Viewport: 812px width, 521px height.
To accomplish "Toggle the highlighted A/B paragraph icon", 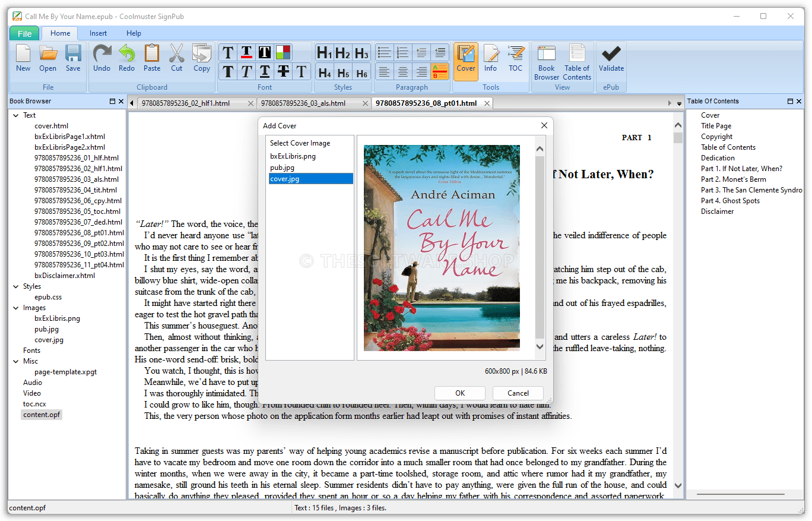I will coord(440,72).
